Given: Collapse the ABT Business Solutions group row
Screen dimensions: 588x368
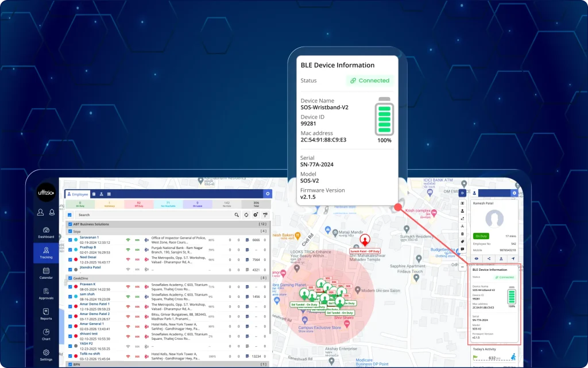Looking at the screenshot, I should [168, 224].
